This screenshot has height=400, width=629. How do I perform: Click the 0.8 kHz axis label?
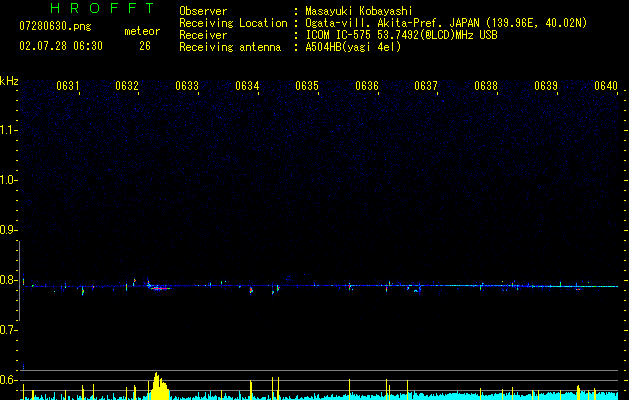8,280
